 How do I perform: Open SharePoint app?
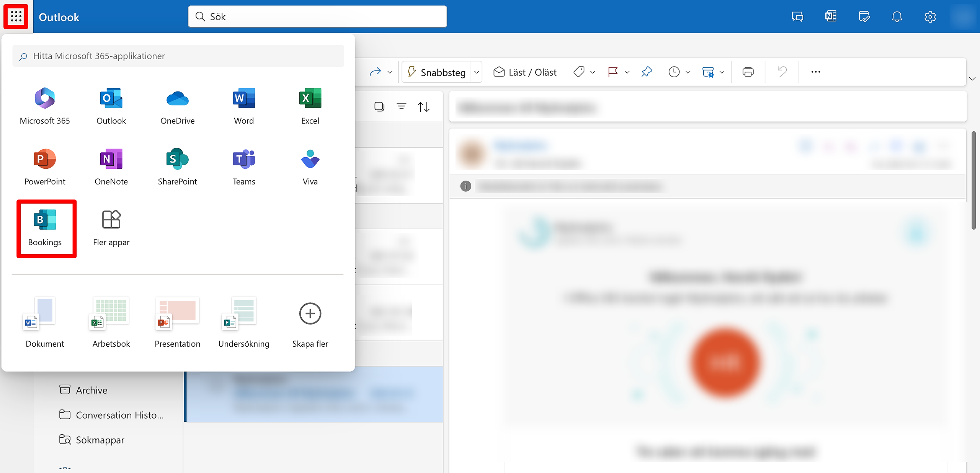pos(178,167)
